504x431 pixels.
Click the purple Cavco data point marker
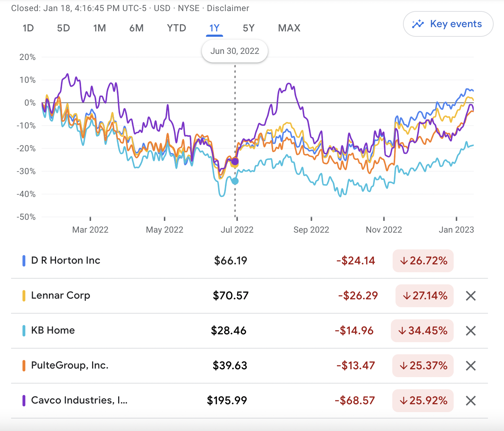coord(235,162)
